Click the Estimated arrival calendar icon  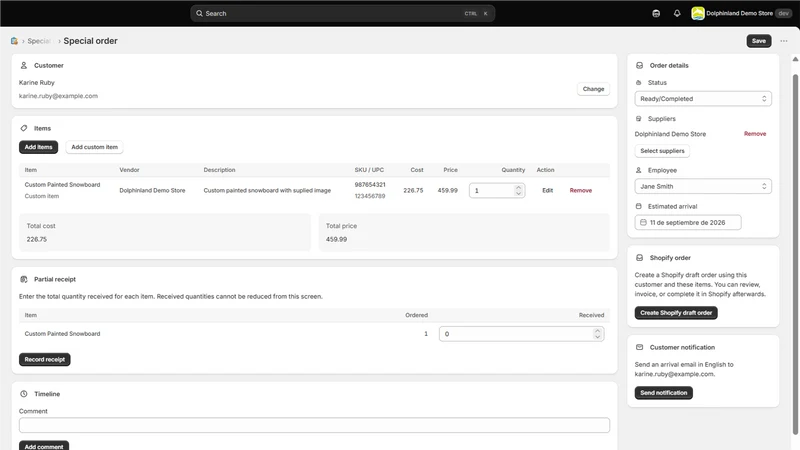(638, 206)
